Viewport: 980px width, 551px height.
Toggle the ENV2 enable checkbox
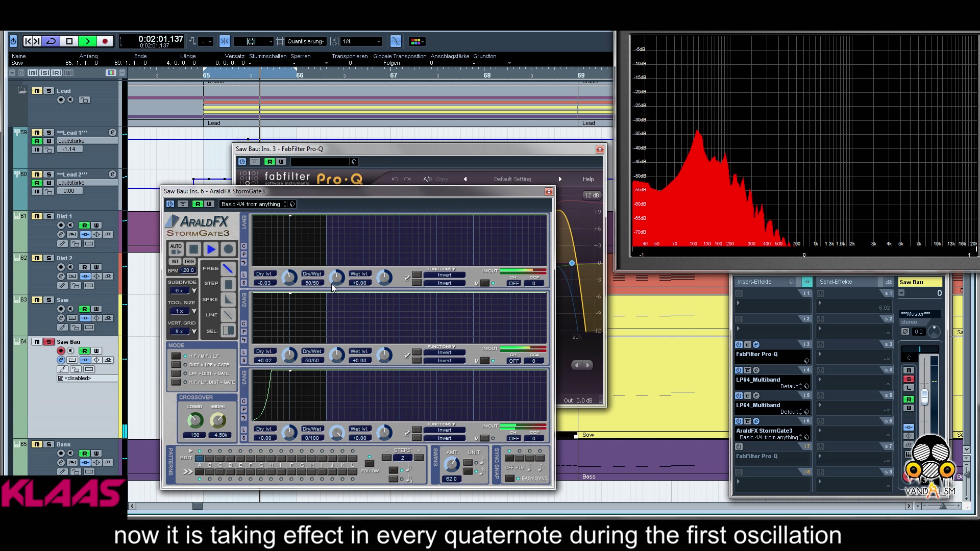click(407, 356)
